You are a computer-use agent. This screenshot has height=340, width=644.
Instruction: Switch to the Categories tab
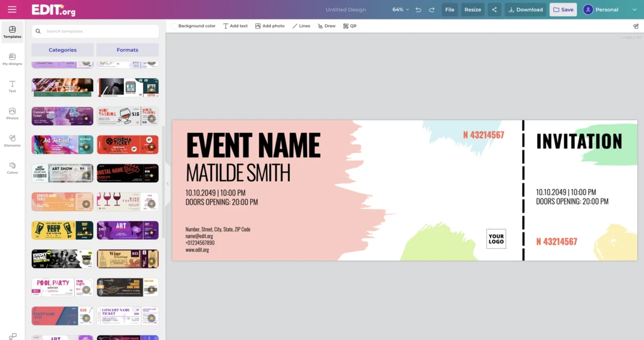click(62, 50)
